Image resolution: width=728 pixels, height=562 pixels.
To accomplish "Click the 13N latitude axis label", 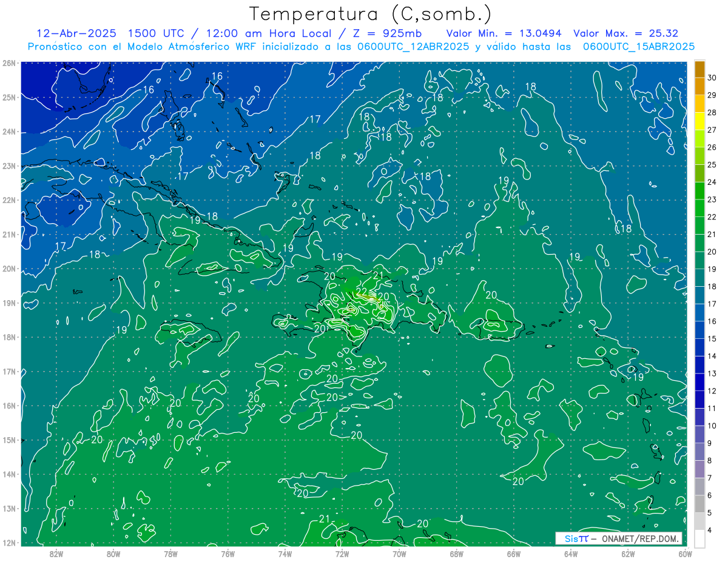I will pos(9,508).
